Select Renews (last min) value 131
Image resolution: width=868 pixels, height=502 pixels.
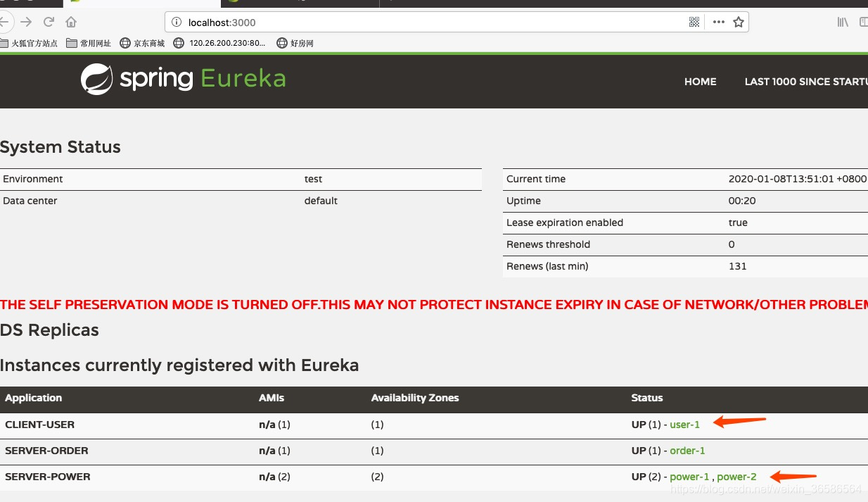[x=738, y=266]
